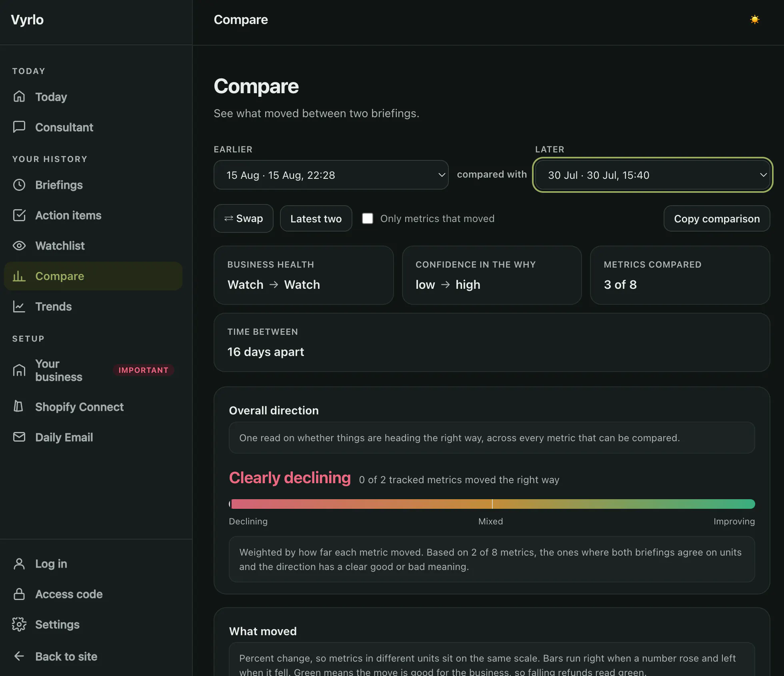This screenshot has width=784, height=676.
Task: Click Copy comparison button
Action: (717, 218)
